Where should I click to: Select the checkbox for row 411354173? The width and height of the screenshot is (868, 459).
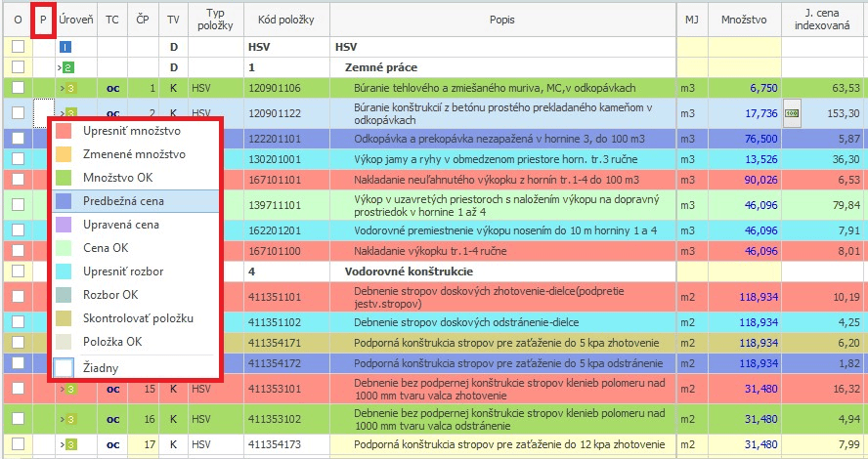pyautogui.click(x=18, y=445)
